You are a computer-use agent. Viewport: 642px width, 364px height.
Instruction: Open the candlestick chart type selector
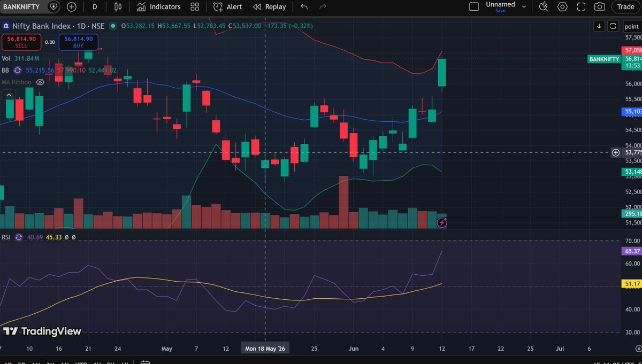(x=119, y=7)
